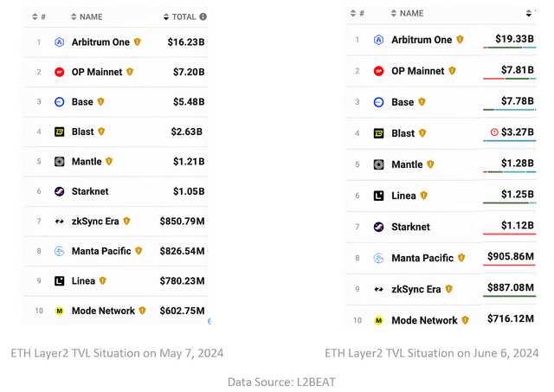Viewport: 554px width, 392px height.
Task: Sort right table by rank number column
Action: pyautogui.click(x=358, y=14)
